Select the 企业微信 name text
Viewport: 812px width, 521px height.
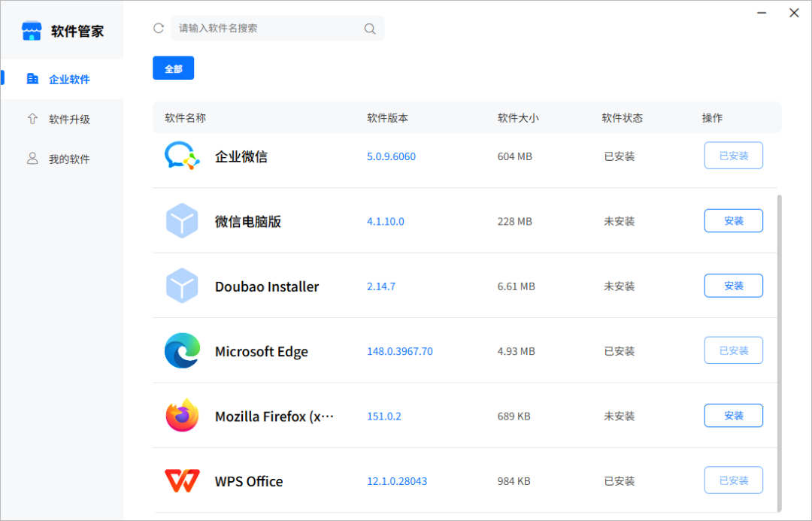(241, 156)
